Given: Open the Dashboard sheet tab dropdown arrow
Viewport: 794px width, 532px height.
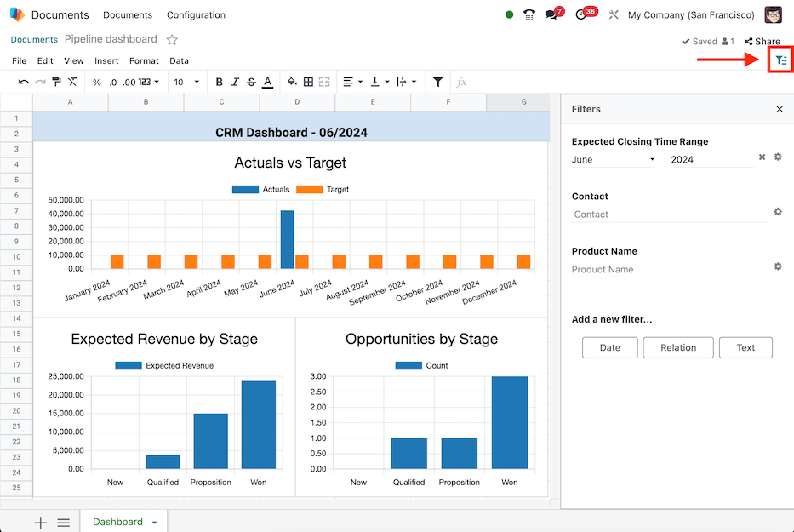Looking at the screenshot, I should (x=154, y=523).
